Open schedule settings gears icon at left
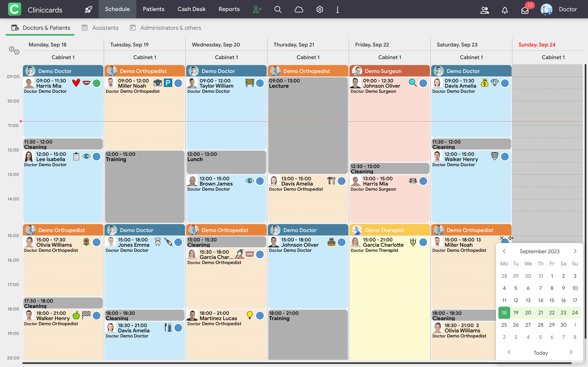 (14, 51)
